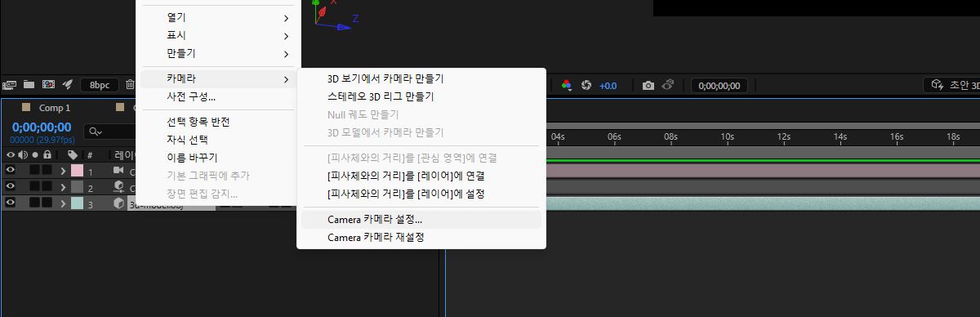
Task: Click the label tag column header icon
Action: coord(73,154)
